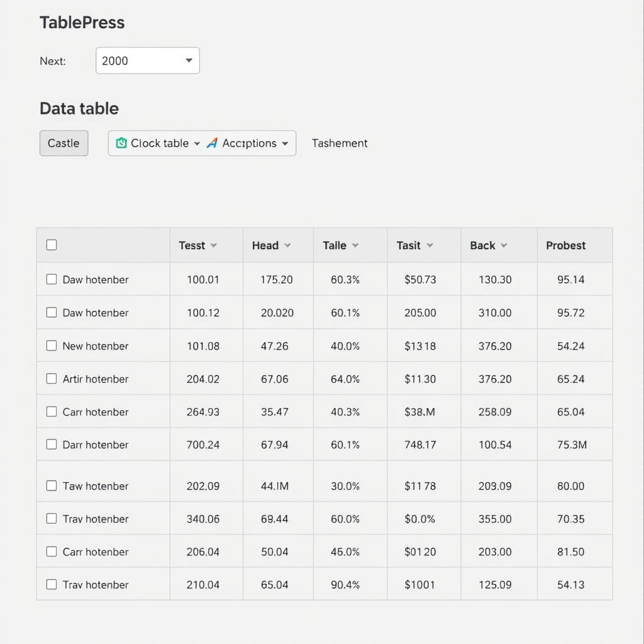Select the New hotenber row name
644x644 pixels.
point(96,346)
